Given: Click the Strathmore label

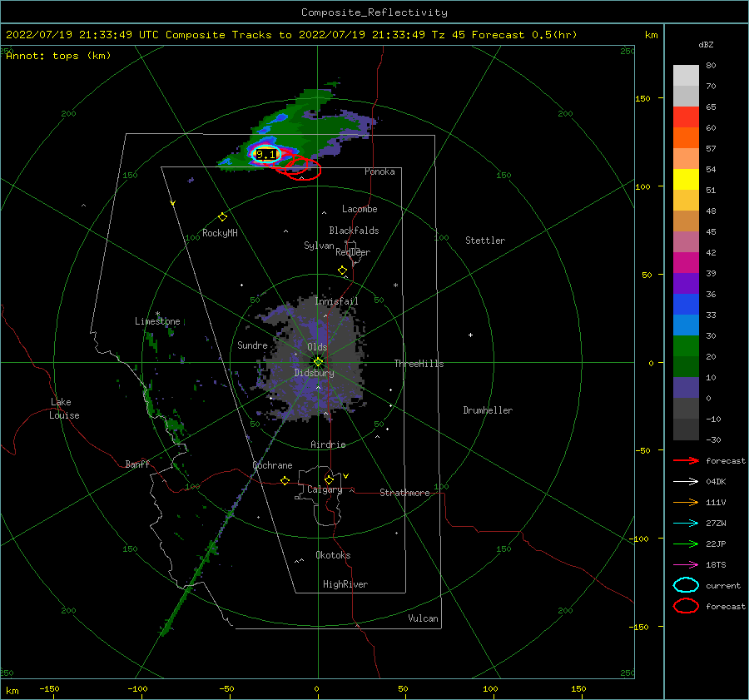Looking at the screenshot, I should pyautogui.click(x=404, y=493).
